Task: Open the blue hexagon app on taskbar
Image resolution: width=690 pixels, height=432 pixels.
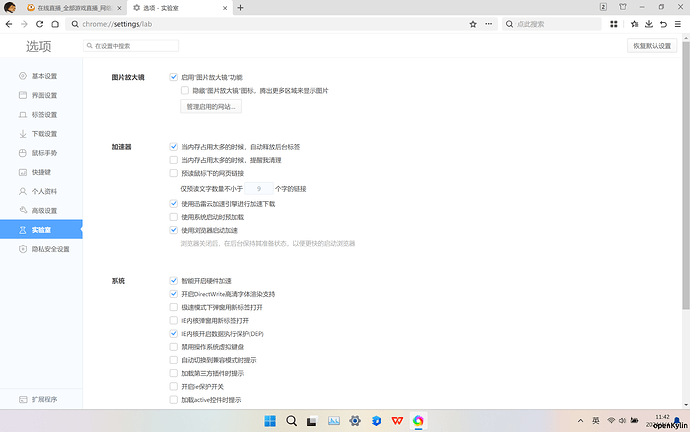Action: click(x=376, y=421)
